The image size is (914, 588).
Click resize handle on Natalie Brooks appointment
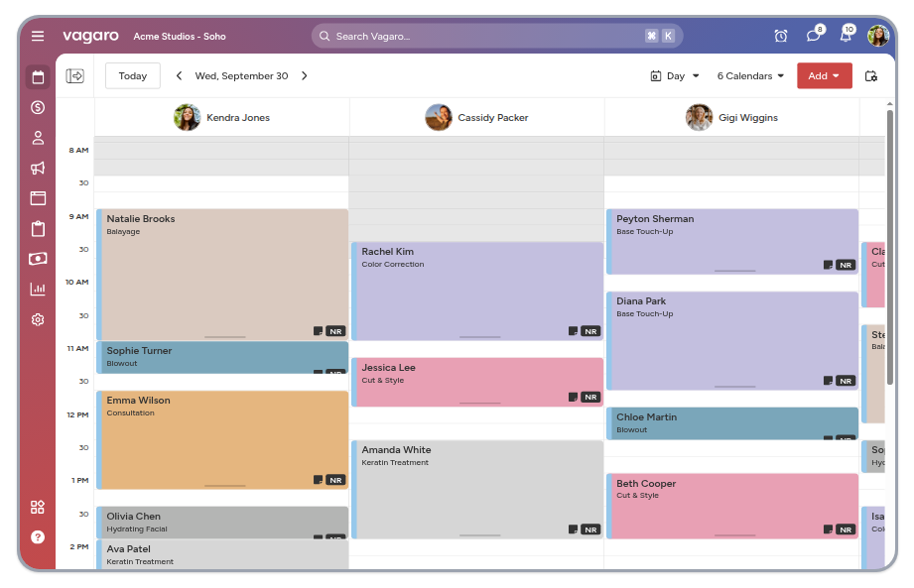pos(225,337)
